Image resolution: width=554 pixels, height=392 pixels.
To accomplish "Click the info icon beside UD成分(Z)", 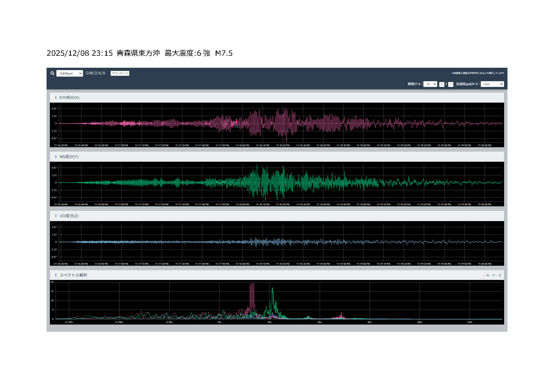I will point(56,216).
